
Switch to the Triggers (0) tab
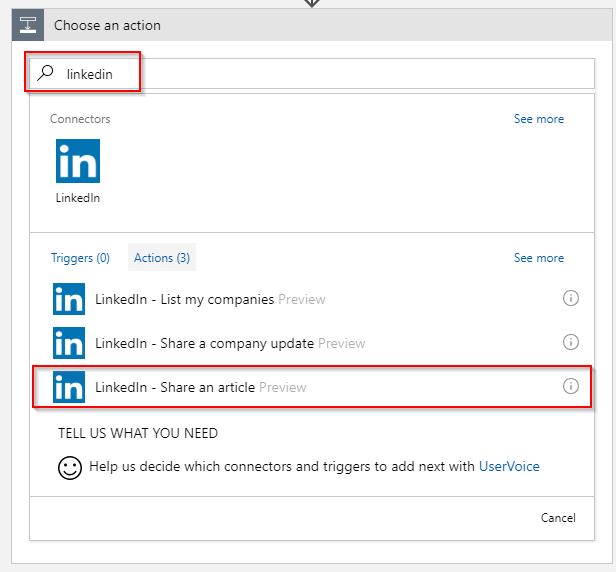click(x=80, y=258)
